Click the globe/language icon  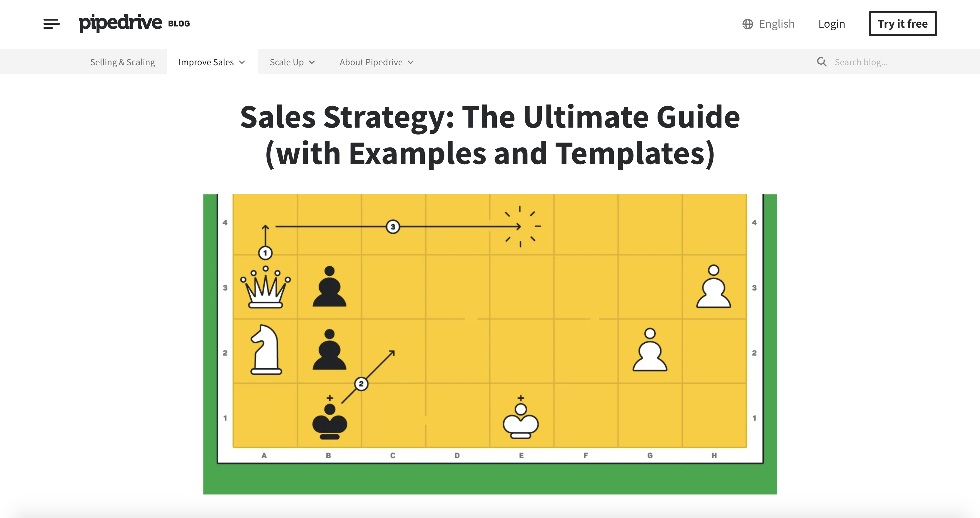747,23
